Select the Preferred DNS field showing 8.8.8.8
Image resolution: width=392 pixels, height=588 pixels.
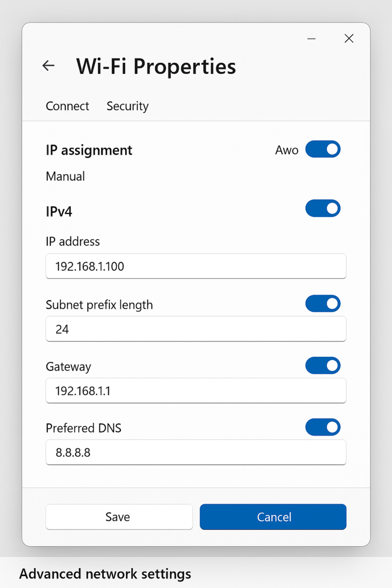point(196,452)
